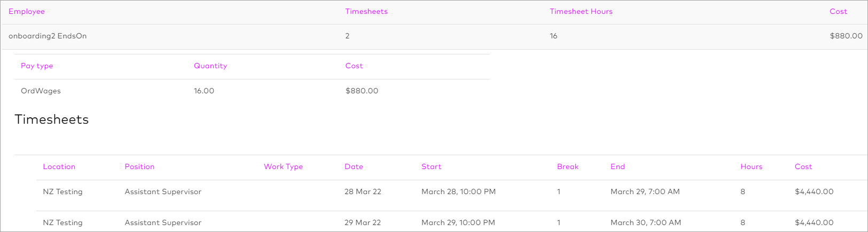Sort by the End column header
Image resolution: width=868 pixels, height=232 pixels.
click(x=617, y=167)
